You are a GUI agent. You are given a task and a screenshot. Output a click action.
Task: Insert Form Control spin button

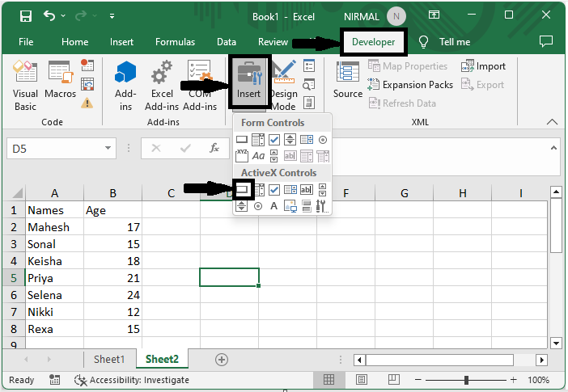click(x=290, y=139)
